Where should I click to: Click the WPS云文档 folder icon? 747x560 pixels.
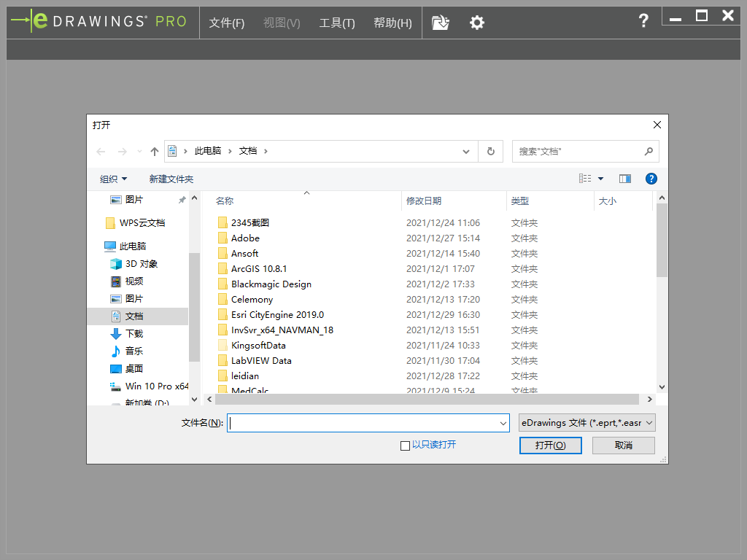(x=110, y=223)
